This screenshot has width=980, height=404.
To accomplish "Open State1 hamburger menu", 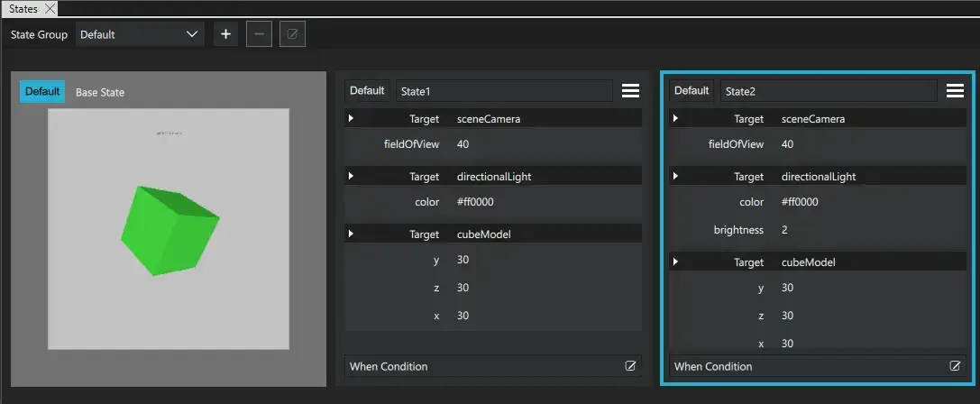I will pos(630,91).
